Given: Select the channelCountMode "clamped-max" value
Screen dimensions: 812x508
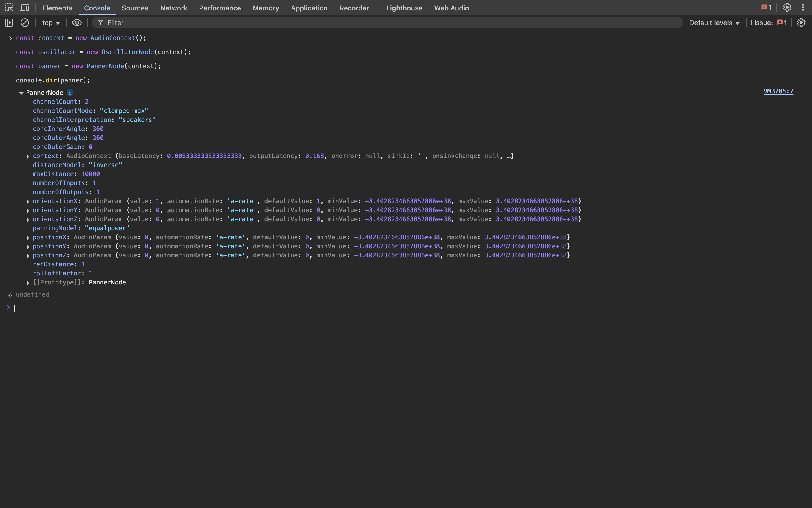Looking at the screenshot, I should point(124,111).
